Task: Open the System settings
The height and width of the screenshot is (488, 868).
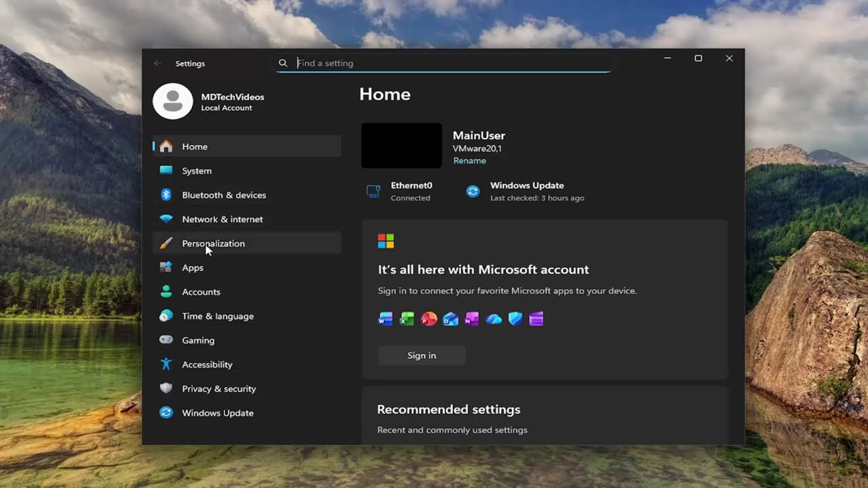Action: pyautogui.click(x=247, y=171)
